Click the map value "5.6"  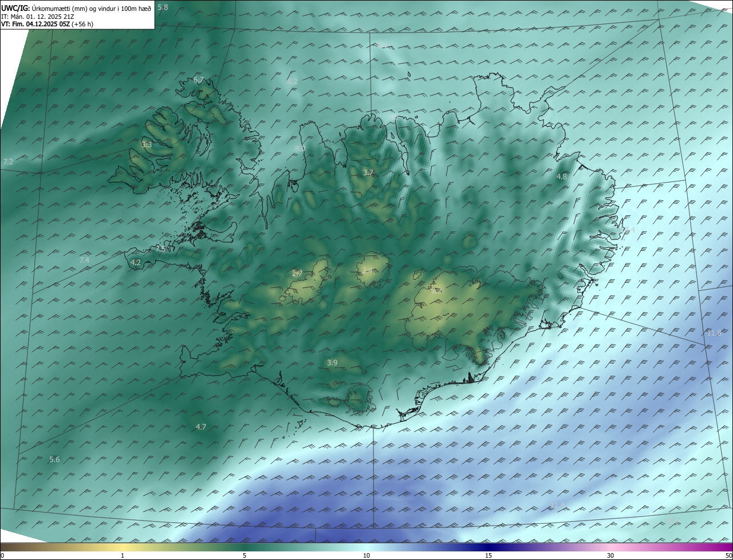[54, 459]
